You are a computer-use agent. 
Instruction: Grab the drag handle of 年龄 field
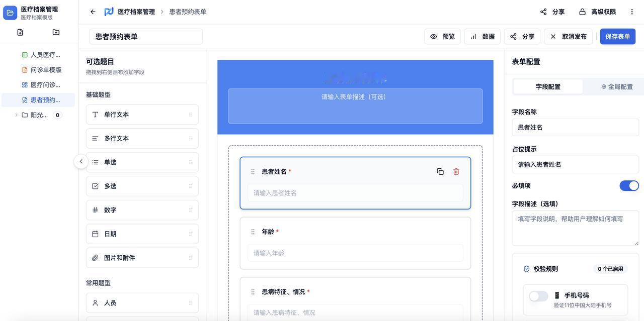click(x=253, y=232)
